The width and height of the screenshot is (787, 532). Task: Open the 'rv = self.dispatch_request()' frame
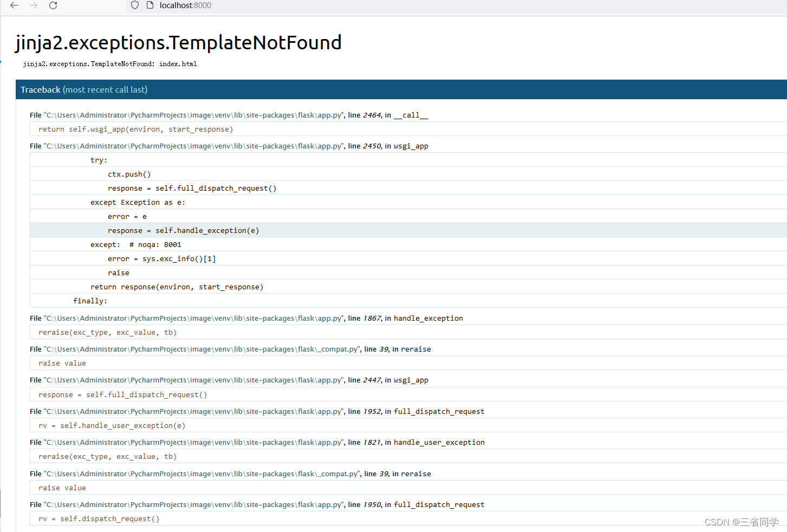[408, 518]
